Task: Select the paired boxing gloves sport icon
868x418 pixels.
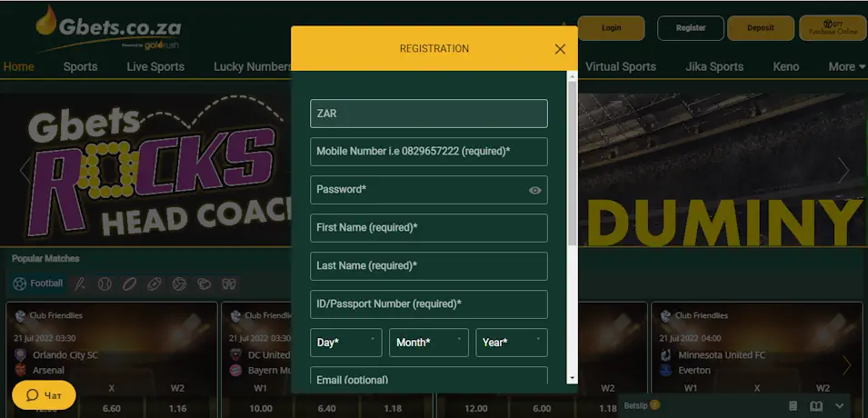Action: click(x=229, y=284)
